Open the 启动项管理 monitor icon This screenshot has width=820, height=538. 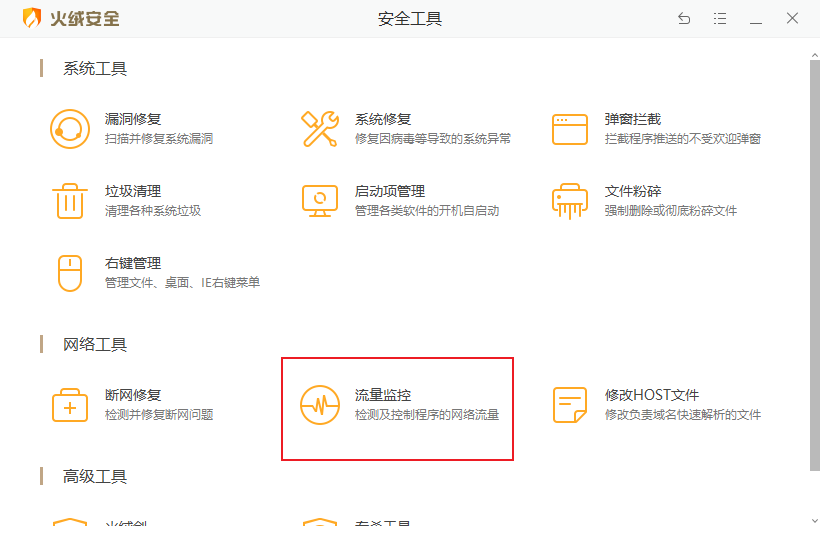(320, 201)
